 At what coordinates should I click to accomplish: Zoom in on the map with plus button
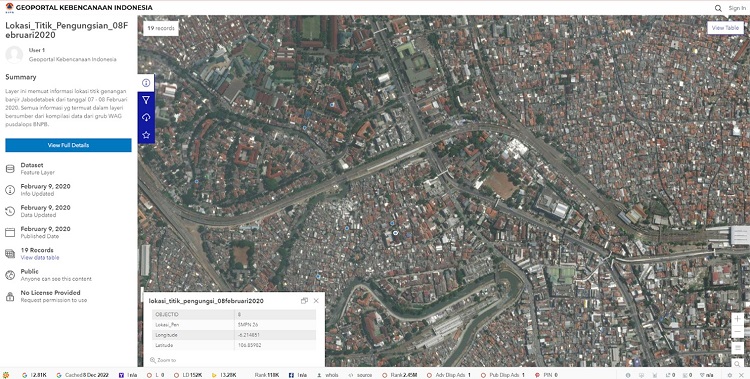pos(737,319)
